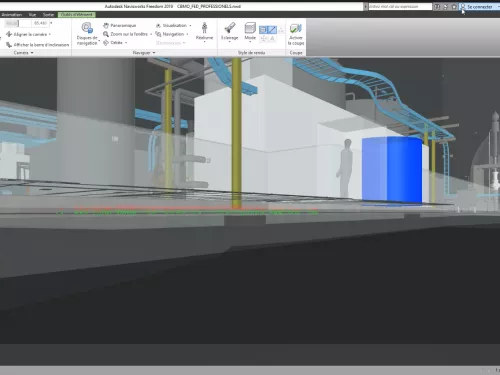The width and height of the screenshot is (500, 375).
Task: Expand the Visualisation dropdown arrow
Action: [x=190, y=26]
